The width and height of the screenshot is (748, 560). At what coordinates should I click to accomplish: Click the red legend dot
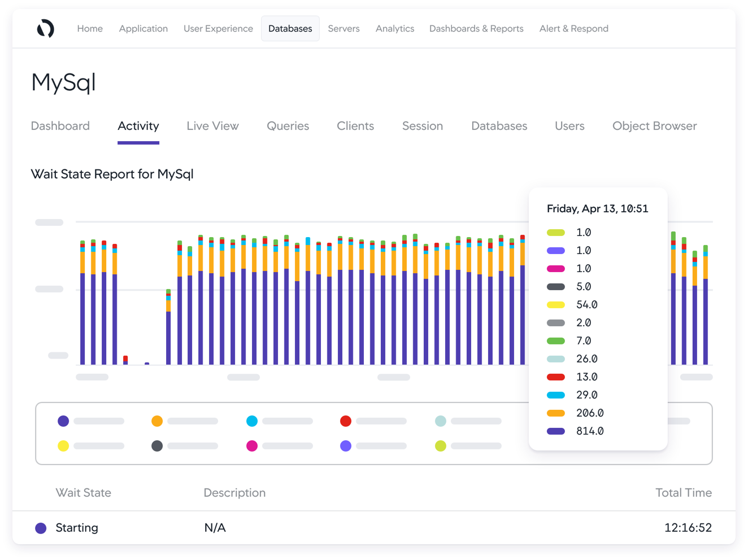tap(346, 421)
